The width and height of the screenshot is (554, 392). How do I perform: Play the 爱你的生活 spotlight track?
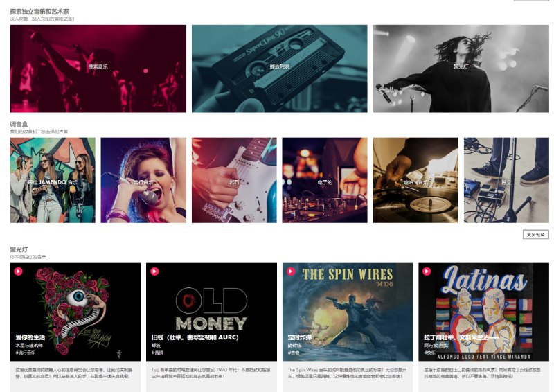(x=19, y=271)
